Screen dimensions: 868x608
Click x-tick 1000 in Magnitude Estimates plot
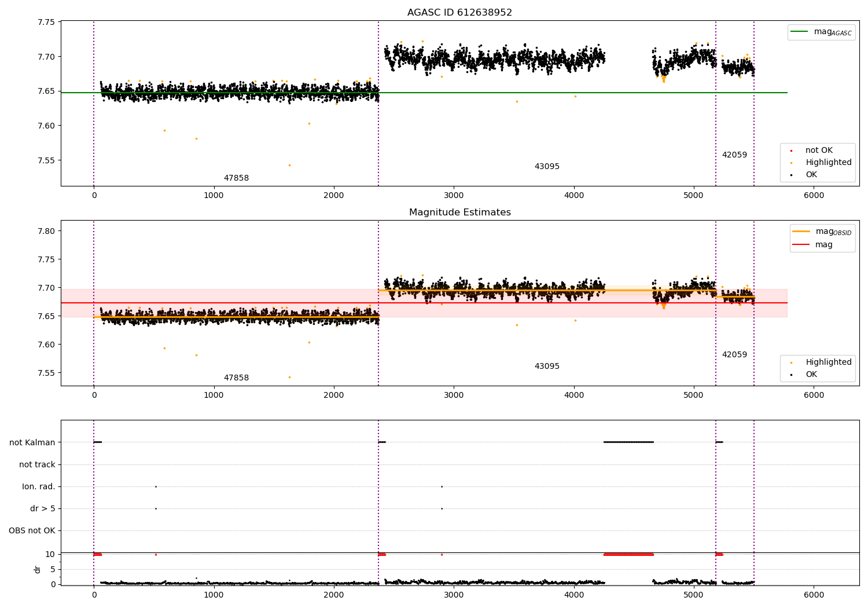coord(214,395)
